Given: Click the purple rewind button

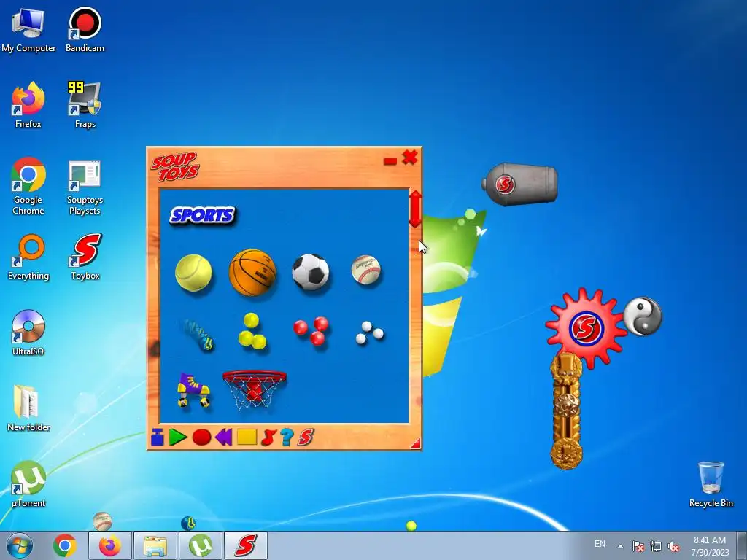Looking at the screenshot, I should [x=223, y=437].
